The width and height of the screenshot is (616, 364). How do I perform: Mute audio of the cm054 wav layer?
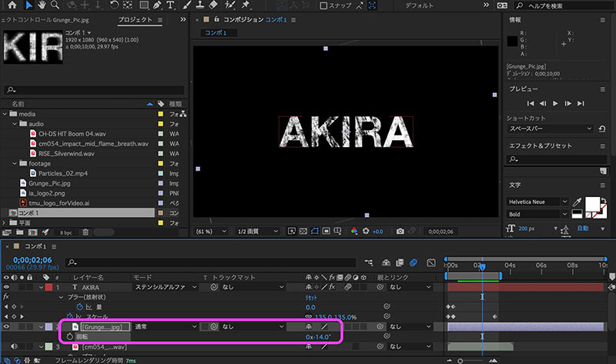(x=14, y=346)
